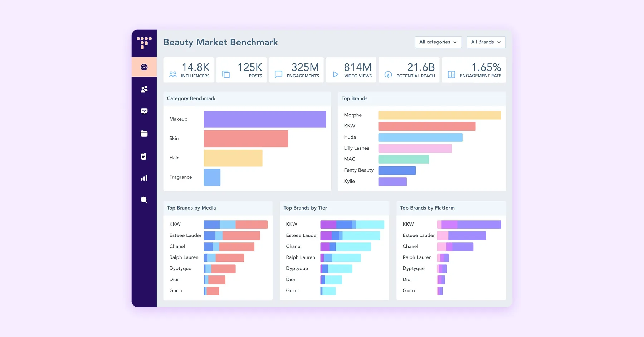Click the Posts stacked-squares icon
The height and width of the screenshot is (337, 644).
(226, 74)
